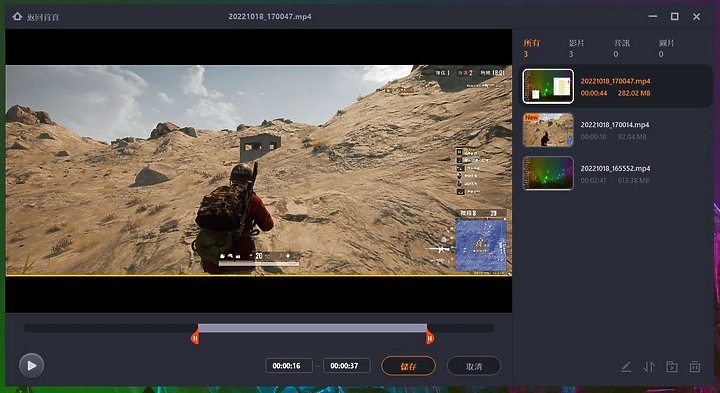The height and width of the screenshot is (393, 720).
Task: Click the end time field 00:00:37
Action: (347, 366)
